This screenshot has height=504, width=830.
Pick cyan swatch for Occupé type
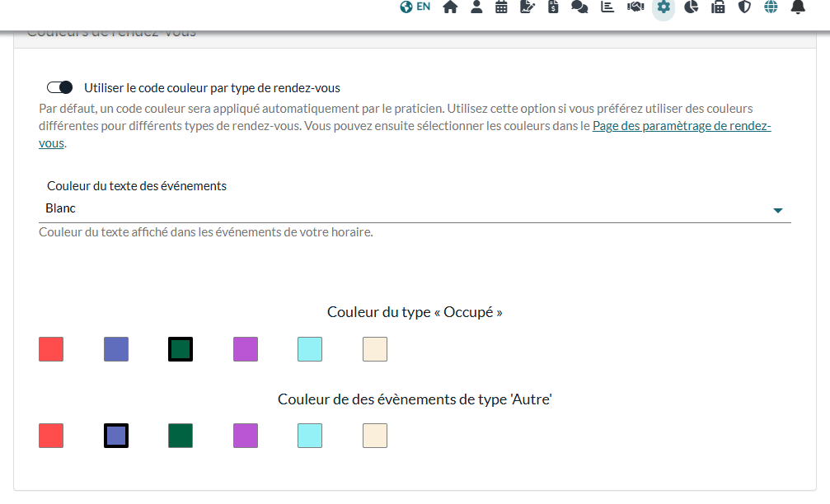[x=310, y=349]
